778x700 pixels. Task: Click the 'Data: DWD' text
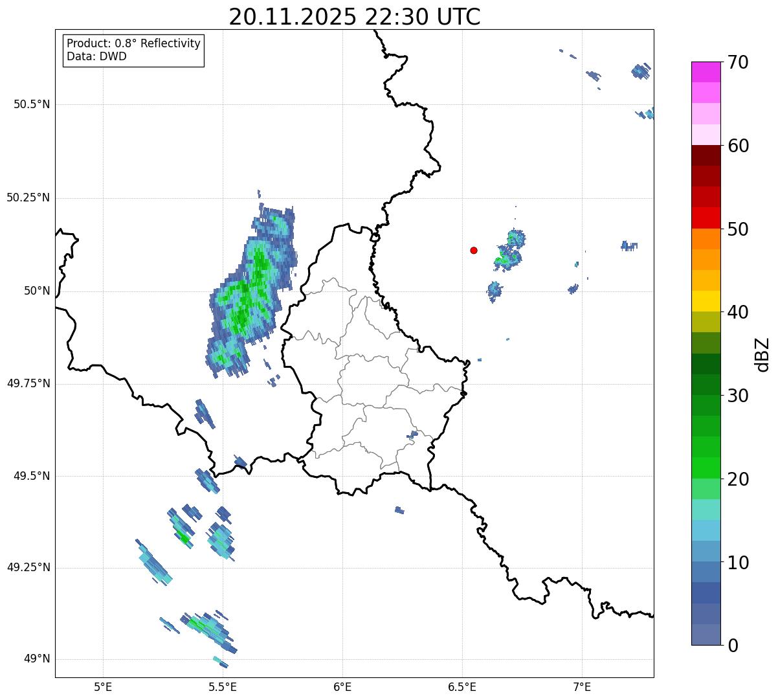click(96, 56)
